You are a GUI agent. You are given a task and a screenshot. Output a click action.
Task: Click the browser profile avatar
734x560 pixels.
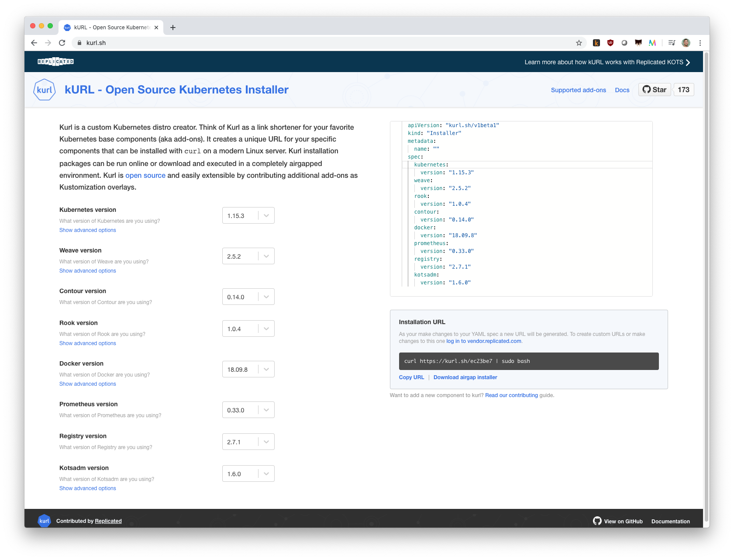click(686, 43)
